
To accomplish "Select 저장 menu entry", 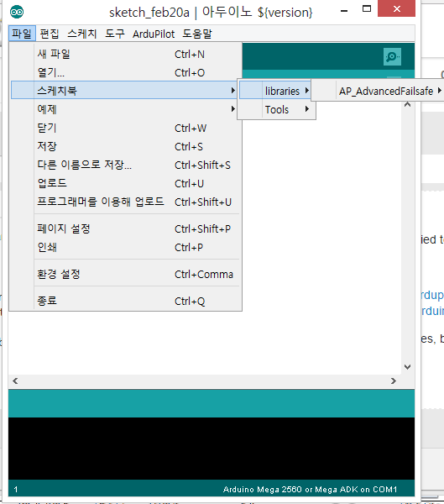I will pyautogui.click(x=126, y=146).
